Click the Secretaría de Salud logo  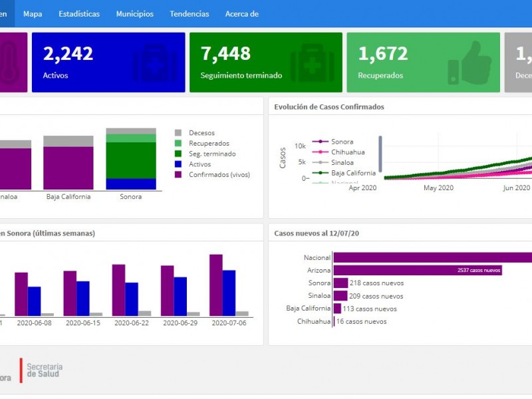41,370
